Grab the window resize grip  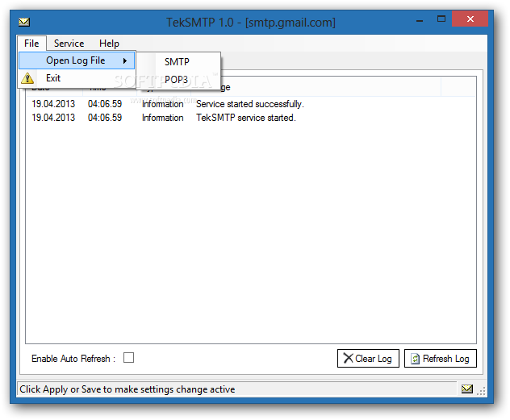481,391
